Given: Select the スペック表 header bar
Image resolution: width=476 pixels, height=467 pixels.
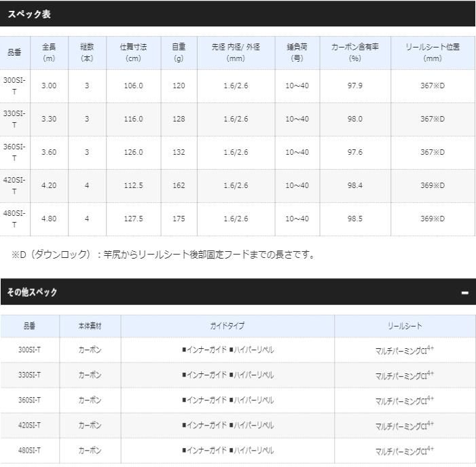Looking at the screenshot, I should [x=238, y=14].
